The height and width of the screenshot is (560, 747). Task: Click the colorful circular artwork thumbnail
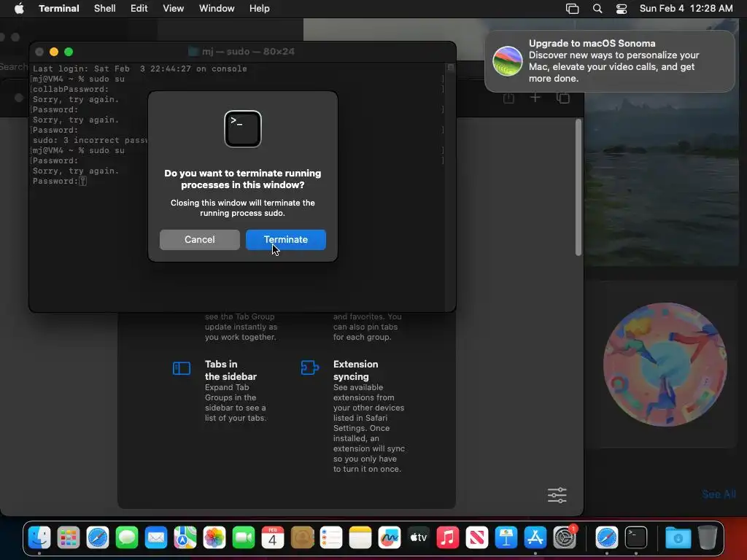point(665,365)
